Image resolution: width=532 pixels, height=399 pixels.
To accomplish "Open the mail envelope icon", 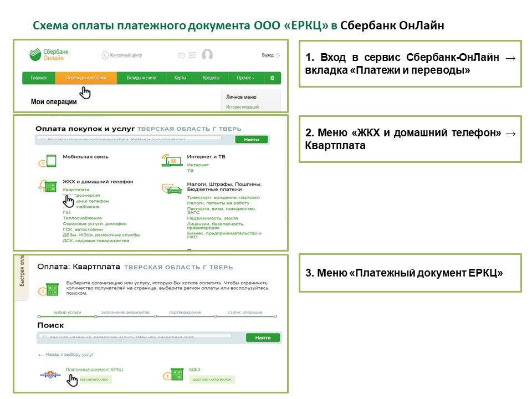I will pyautogui.click(x=182, y=55).
